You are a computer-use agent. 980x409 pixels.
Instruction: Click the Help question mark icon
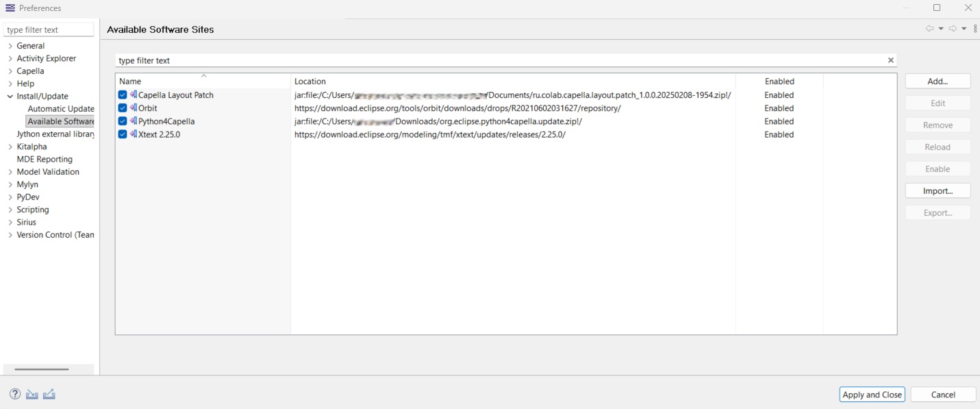click(15, 395)
